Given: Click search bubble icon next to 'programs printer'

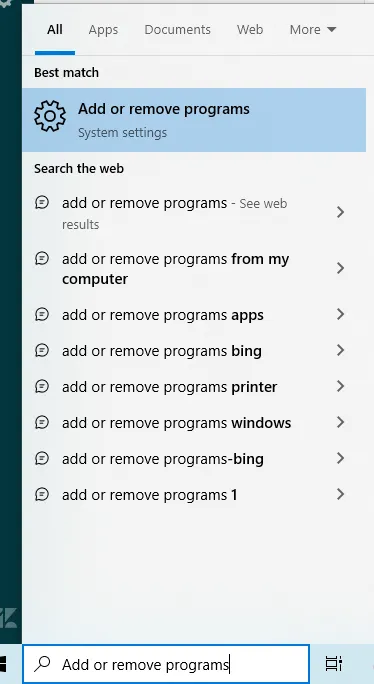Looking at the screenshot, I should (x=42, y=386).
